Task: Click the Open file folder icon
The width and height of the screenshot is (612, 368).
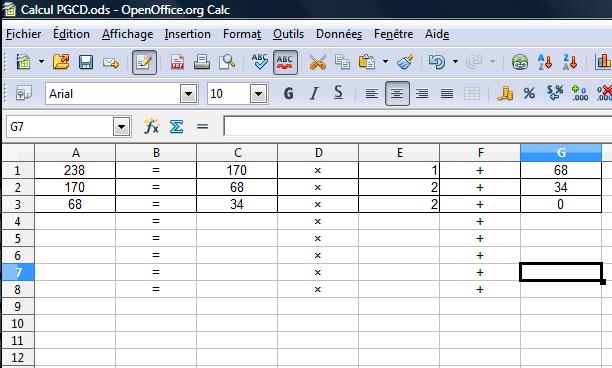Action: 61,62
